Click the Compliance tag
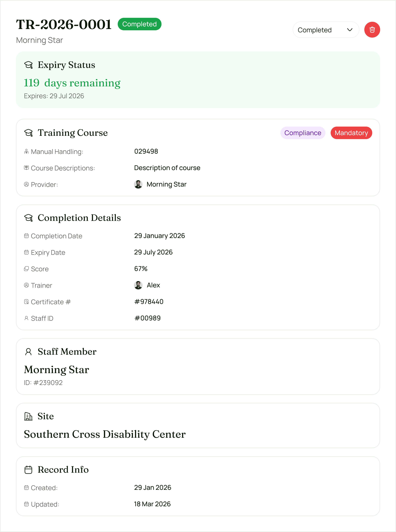The width and height of the screenshot is (396, 532). tap(303, 133)
